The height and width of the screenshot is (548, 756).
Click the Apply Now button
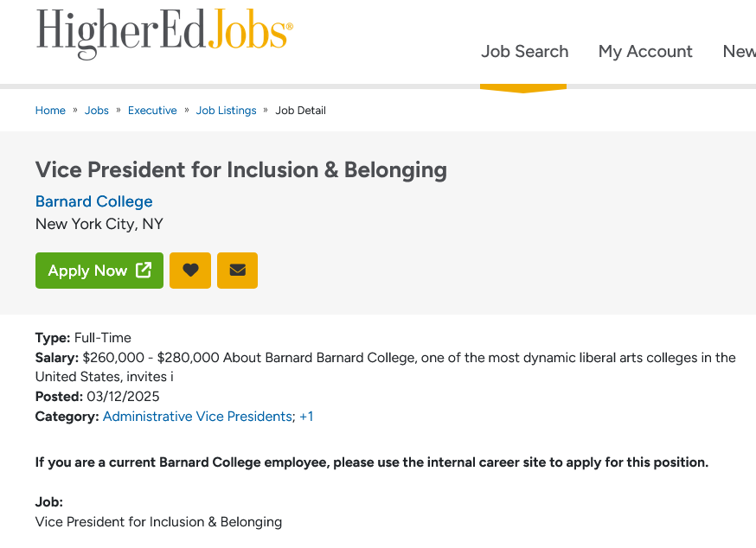[x=99, y=271]
